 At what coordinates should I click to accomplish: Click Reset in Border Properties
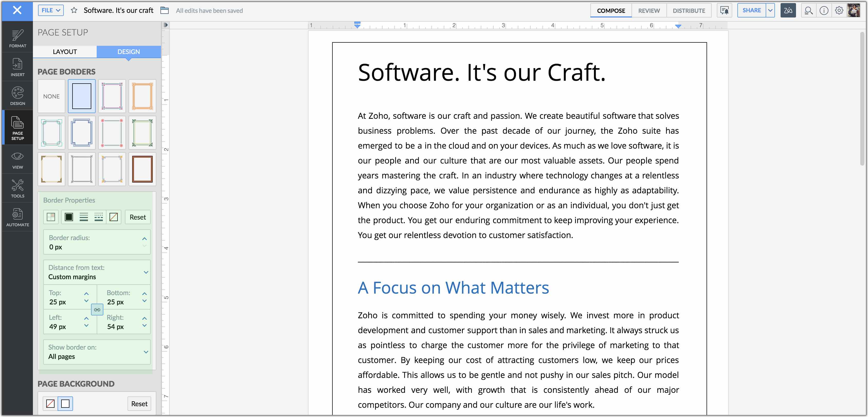[138, 217]
